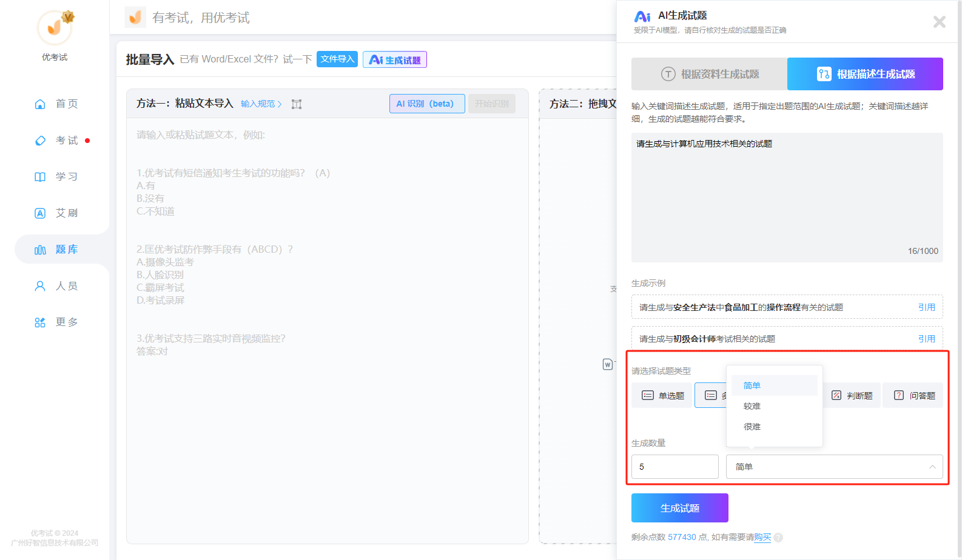Image resolution: width=962 pixels, height=560 pixels.
Task: Click the 判断题 check icon
Action: coord(836,395)
